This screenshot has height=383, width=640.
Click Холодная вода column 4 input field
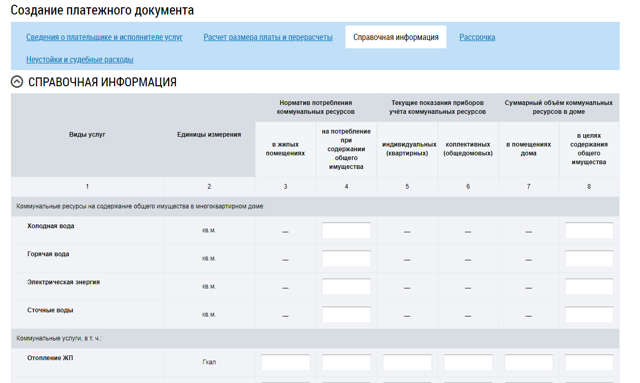(x=346, y=231)
